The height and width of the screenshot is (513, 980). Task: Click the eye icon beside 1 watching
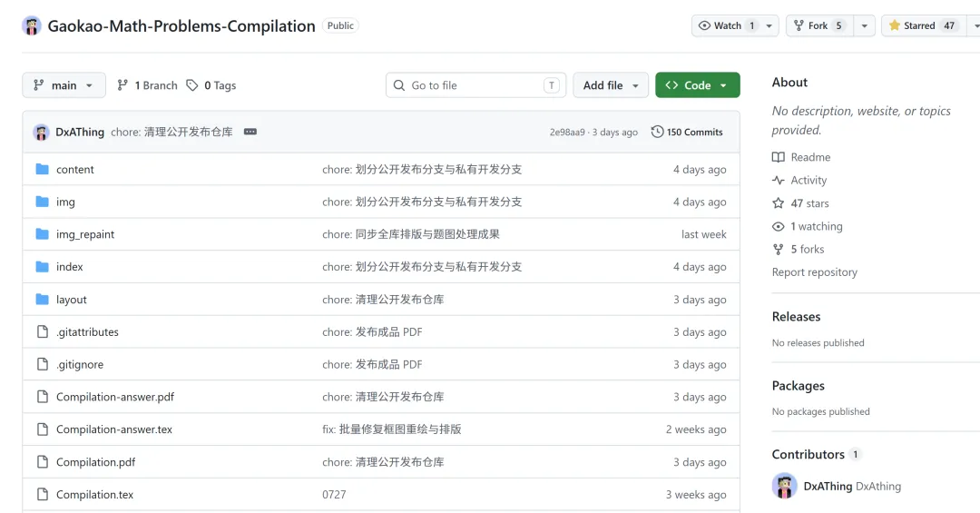point(779,226)
